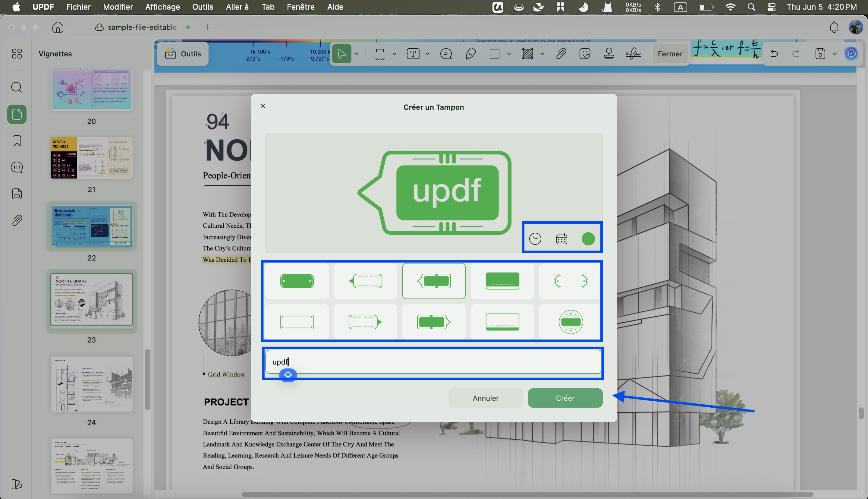Toggle calendar date on the stamp
This screenshot has height=499, width=868.
click(562, 238)
